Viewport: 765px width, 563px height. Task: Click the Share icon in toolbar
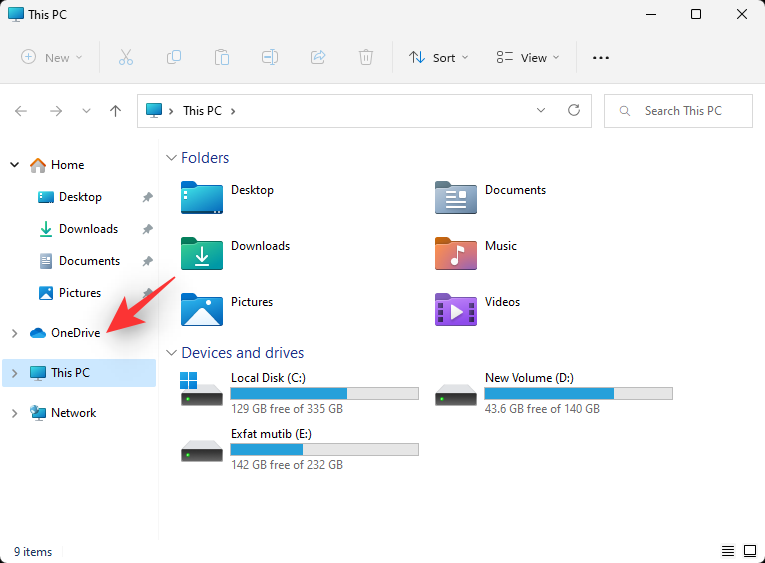coord(318,57)
